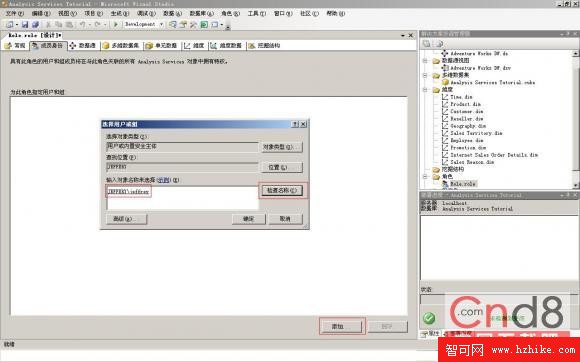The width and height of the screenshot is (580, 362).
Task: Click the Undo arrow icon in toolbar
Action: [x=82, y=24]
